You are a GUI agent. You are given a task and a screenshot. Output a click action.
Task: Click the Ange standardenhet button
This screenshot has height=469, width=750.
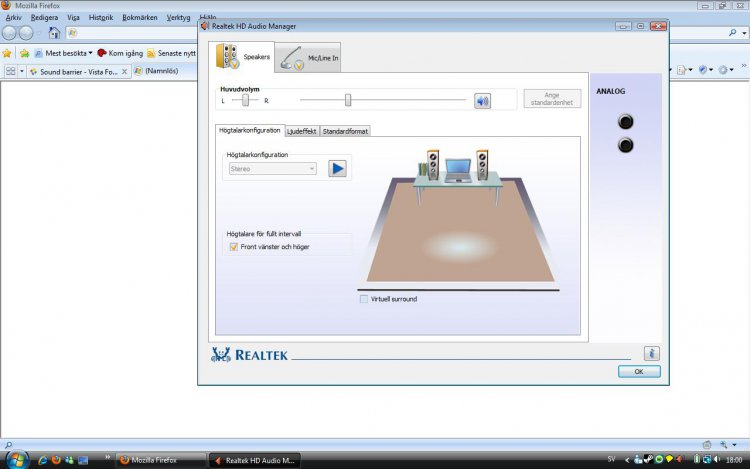click(x=552, y=98)
